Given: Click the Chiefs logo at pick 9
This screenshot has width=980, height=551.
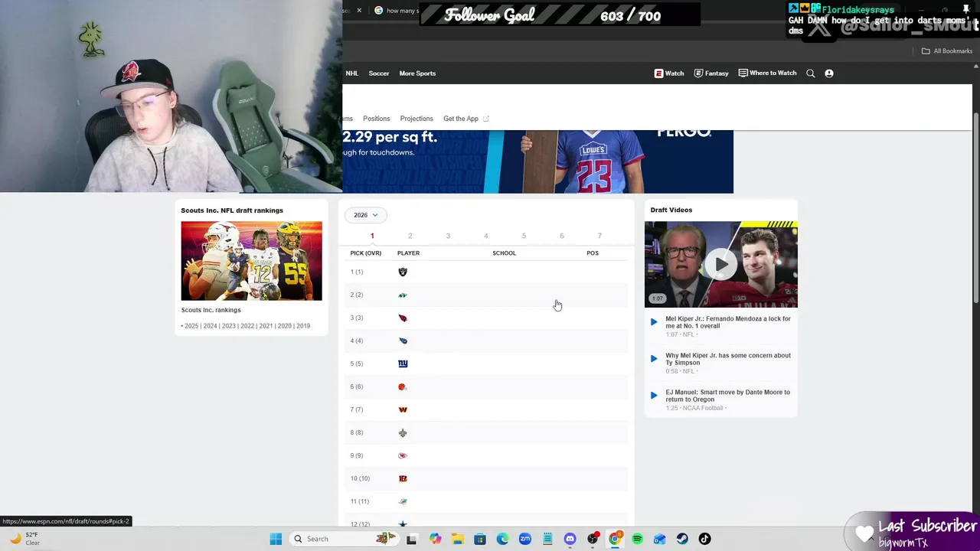Looking at the screenshot, I should pos(403,455).
